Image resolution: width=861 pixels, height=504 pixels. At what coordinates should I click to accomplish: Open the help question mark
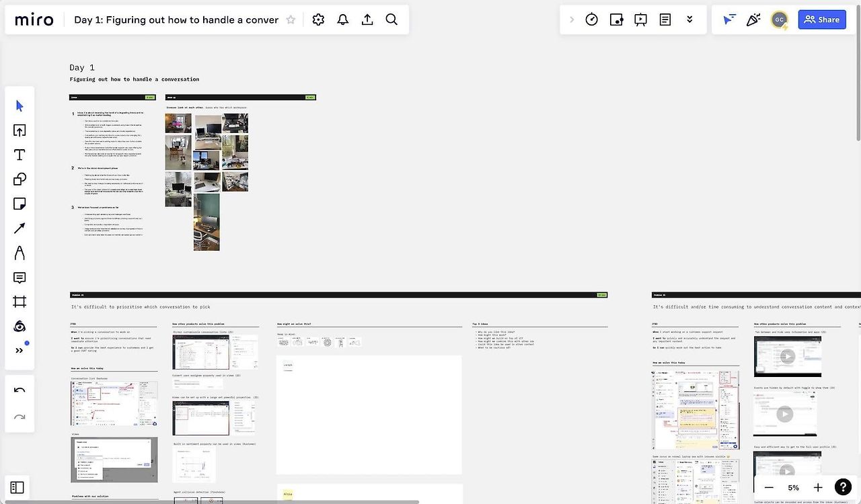843,487
